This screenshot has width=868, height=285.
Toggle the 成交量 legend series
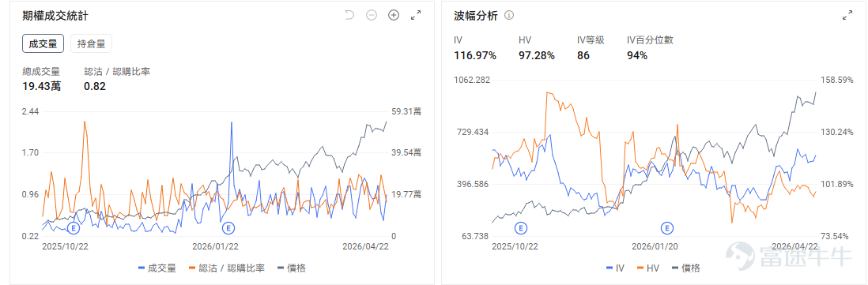pyautogui.click(x=157, y=268)
